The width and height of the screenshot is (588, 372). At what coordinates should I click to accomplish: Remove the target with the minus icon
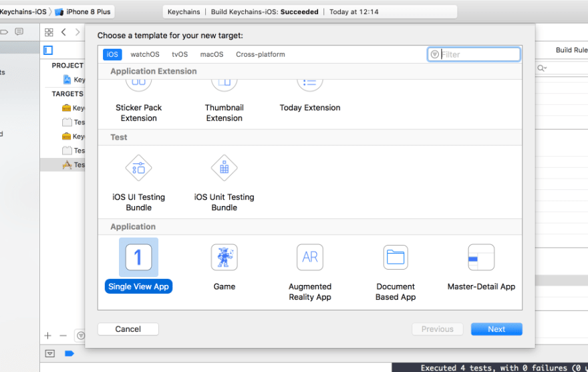pos(63,336)
